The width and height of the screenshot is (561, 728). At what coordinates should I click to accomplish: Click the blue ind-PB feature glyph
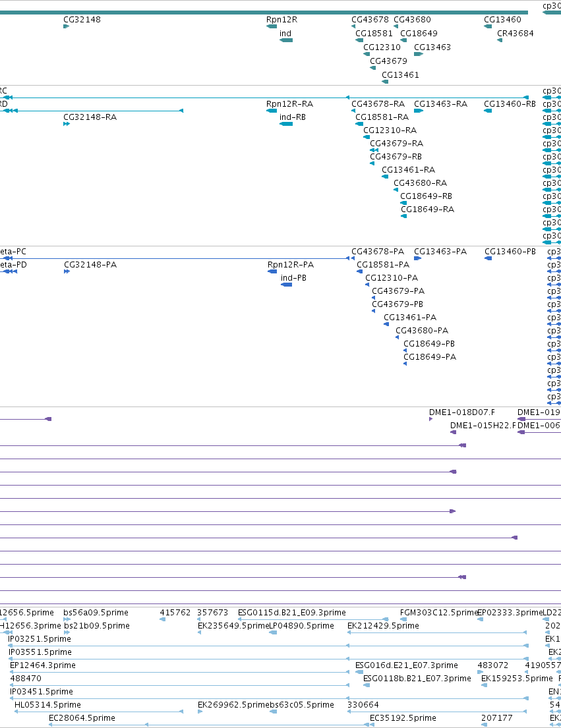287,285
